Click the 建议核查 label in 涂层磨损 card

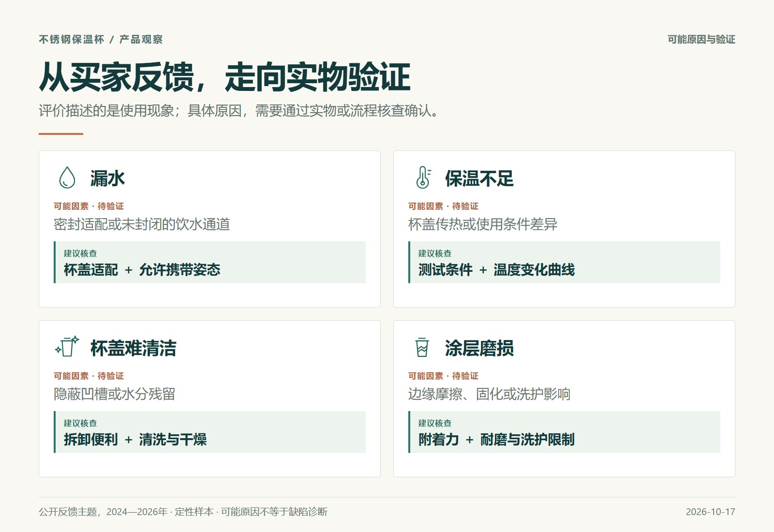[435, 423]
